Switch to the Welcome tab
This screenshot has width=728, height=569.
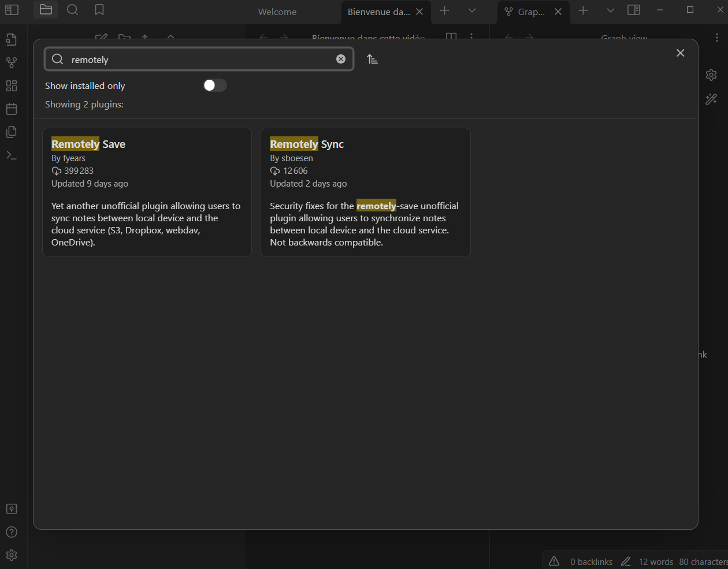click(x=277, y=12)
